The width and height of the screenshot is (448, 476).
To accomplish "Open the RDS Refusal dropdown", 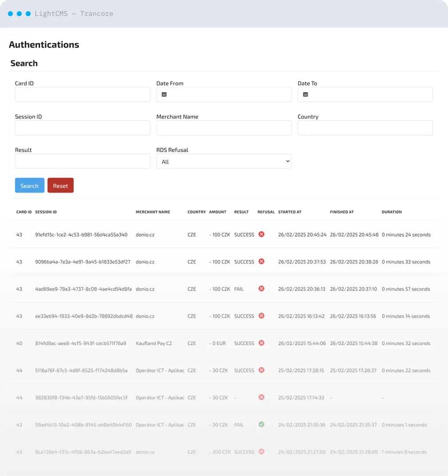I will (x=224, y=161).
